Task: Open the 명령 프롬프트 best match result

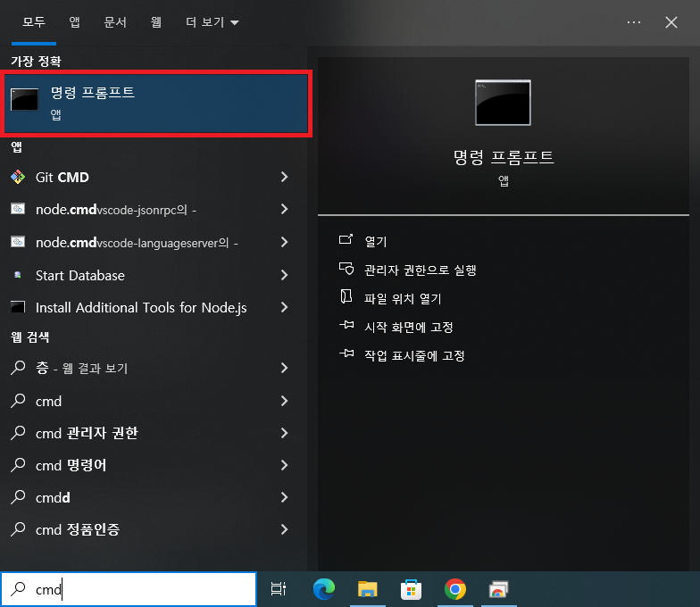Action: point(155,104)
